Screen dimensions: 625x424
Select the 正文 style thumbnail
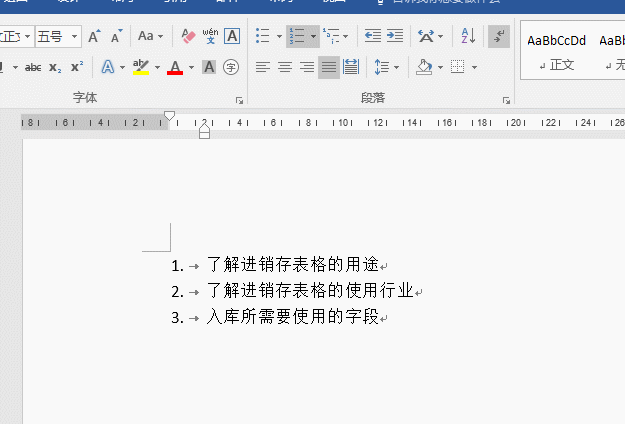[557, 51]
